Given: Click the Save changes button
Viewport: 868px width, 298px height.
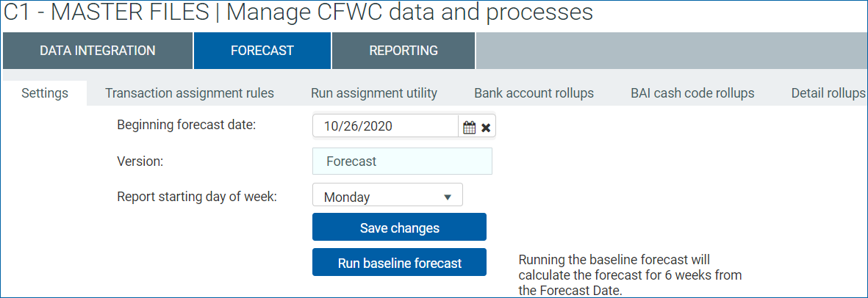Looking at the screenshot, I should point(399,228).
